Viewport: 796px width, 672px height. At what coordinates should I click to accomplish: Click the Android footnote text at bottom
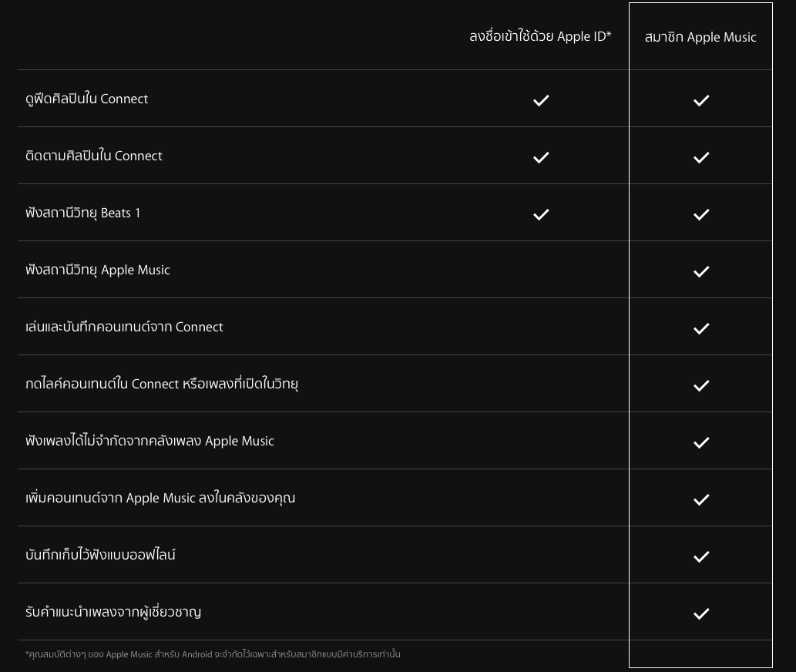pyautogui.click(x=213, y=654)
